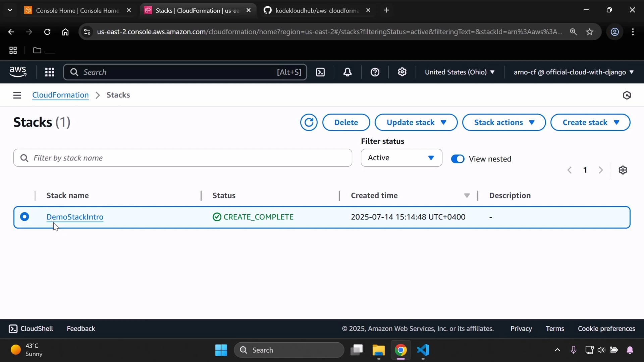Refresh the stacks list
Screen dimensions: 644x362
(308, 122)
